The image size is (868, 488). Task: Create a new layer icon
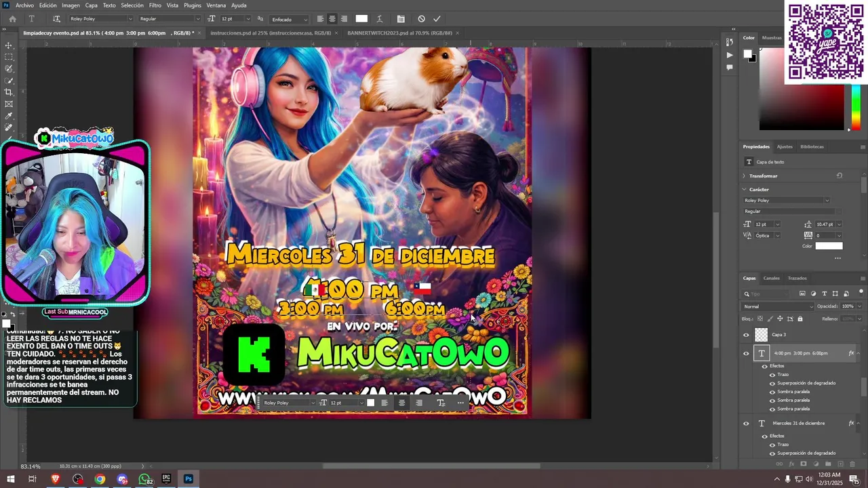[x=840, y=464]
